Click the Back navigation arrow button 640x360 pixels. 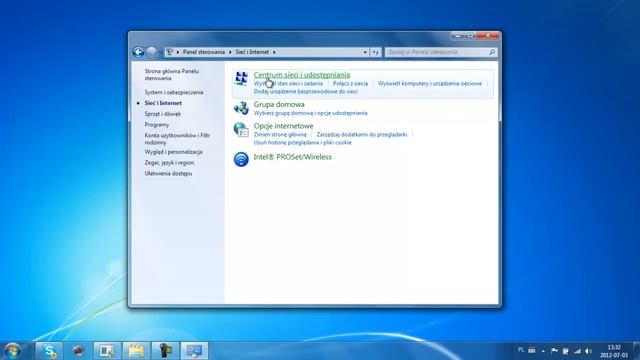pyautogui.click(x=138, y=52)
